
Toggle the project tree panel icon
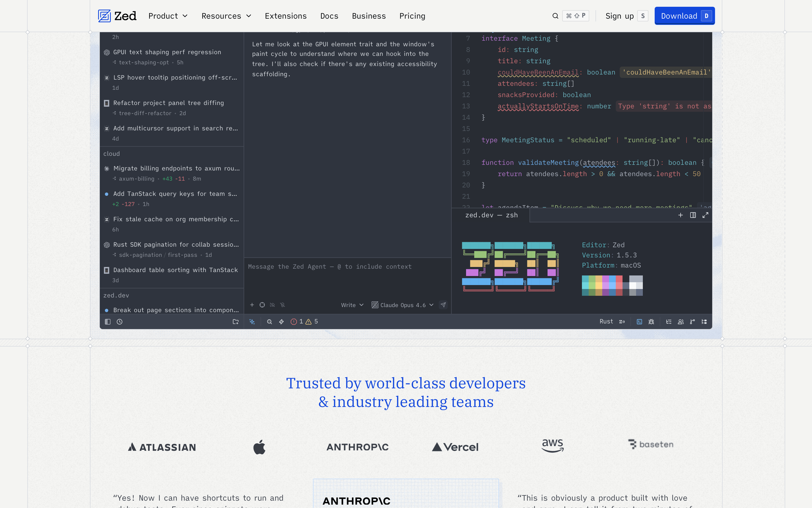click(x=704, y=321)
